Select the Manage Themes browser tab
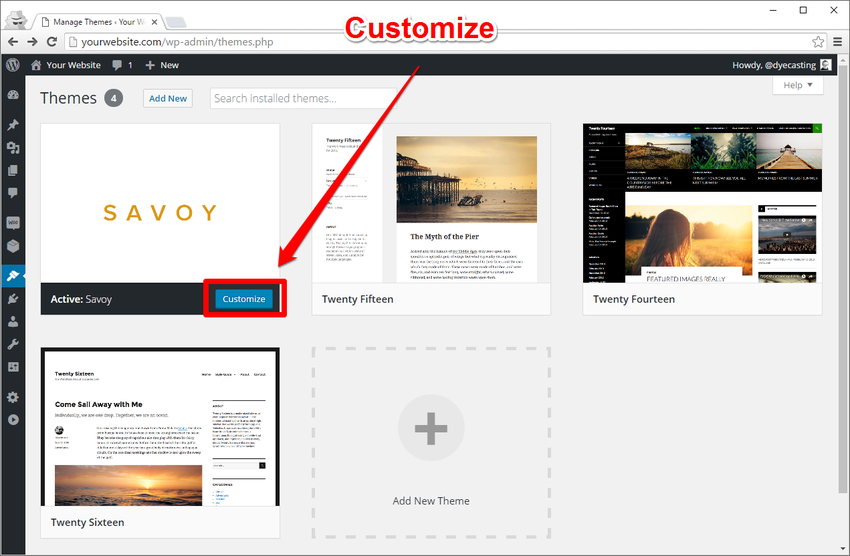Viewport: 850px width, 556px height. point(98,22)
